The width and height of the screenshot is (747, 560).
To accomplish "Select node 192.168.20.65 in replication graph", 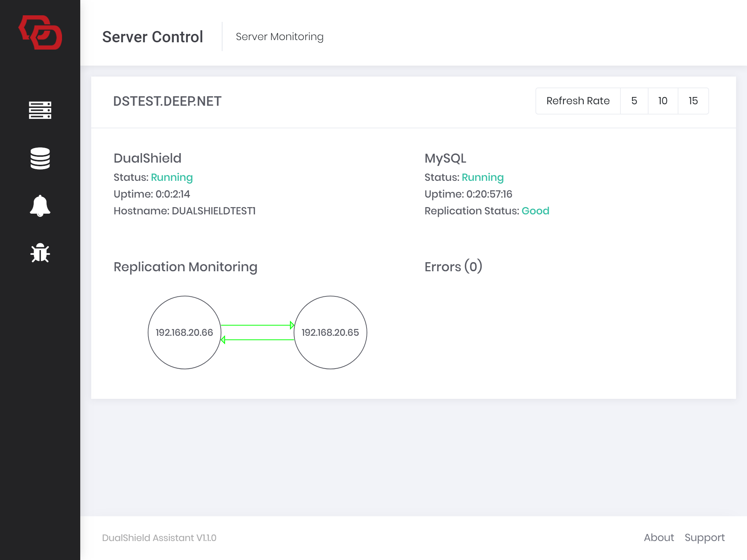I will [330, 332].
